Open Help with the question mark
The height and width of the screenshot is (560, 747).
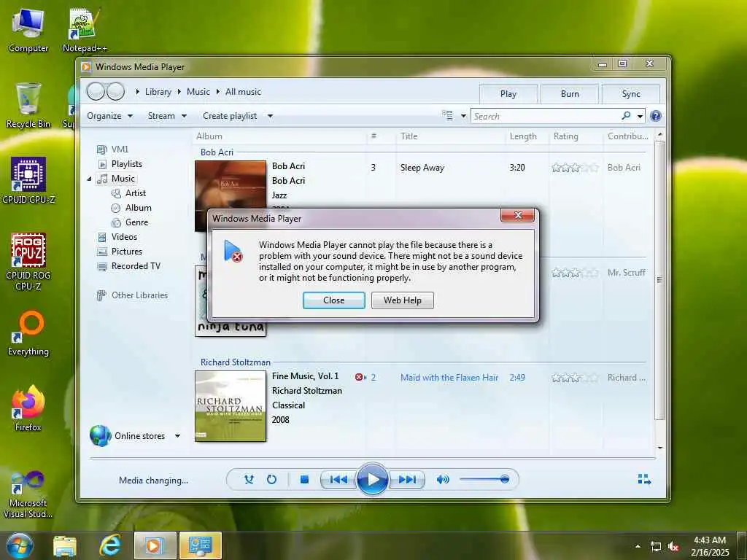point(656,116)
